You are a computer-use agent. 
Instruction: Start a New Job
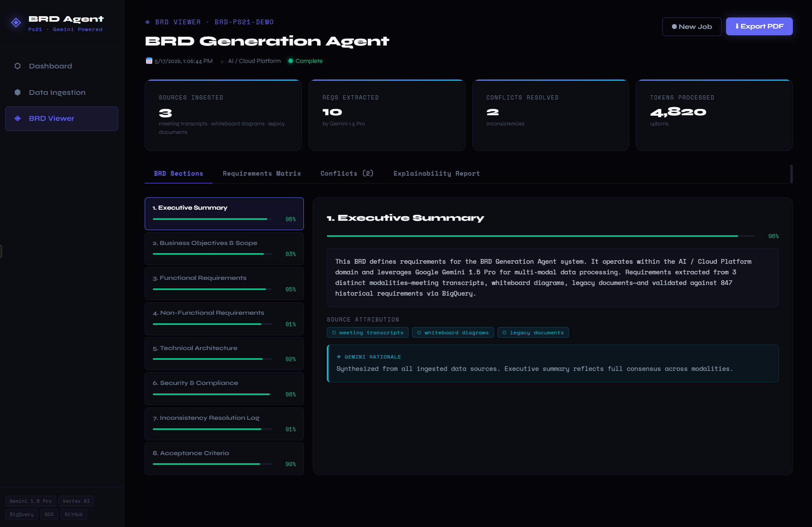tap(692, 26)
